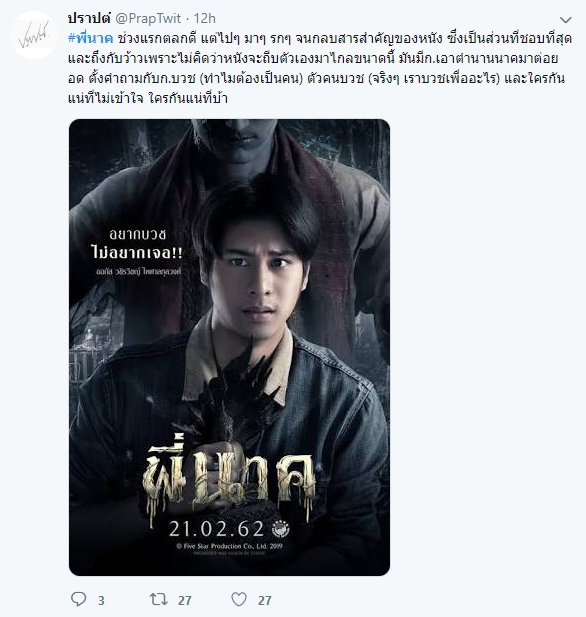Open the attached movie poster image
Image resolution: width=586 pixels, height=617 pixels.
[x=229, y=347]
